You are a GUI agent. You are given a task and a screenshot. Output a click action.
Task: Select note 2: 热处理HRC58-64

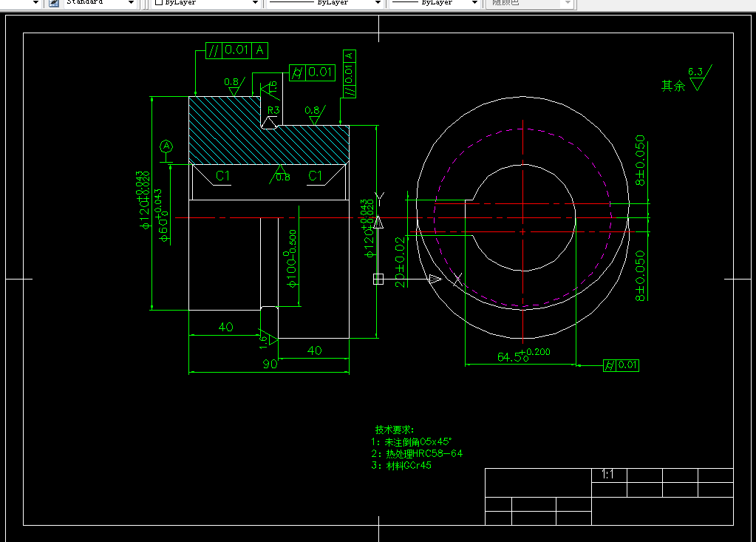click(x=417, y=454)
